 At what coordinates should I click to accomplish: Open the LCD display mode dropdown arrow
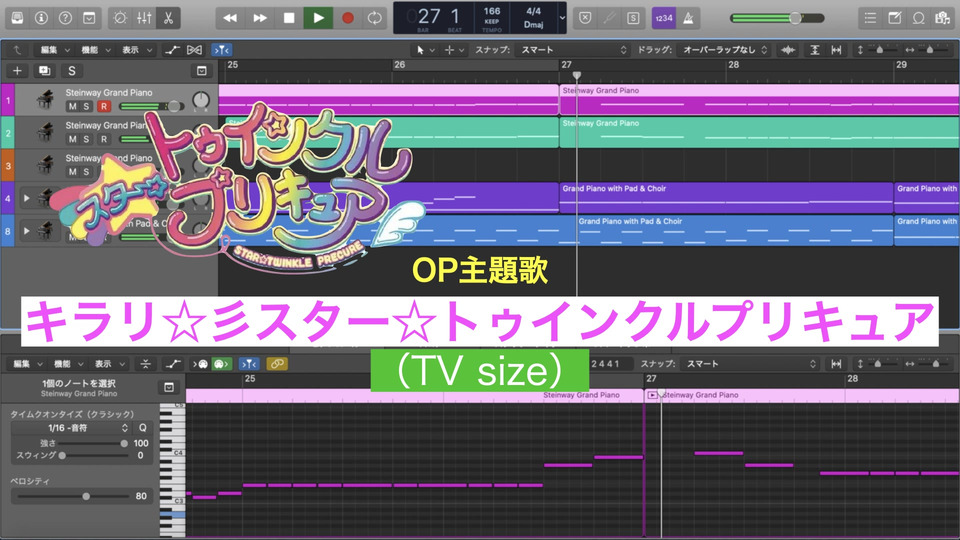[562, 18]
